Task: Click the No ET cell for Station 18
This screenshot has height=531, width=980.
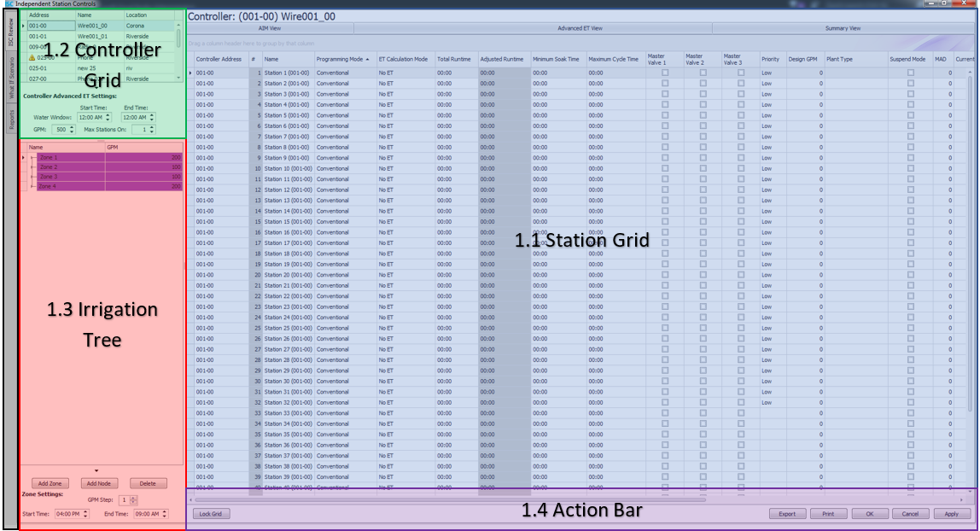Action: tap(405, 254)
